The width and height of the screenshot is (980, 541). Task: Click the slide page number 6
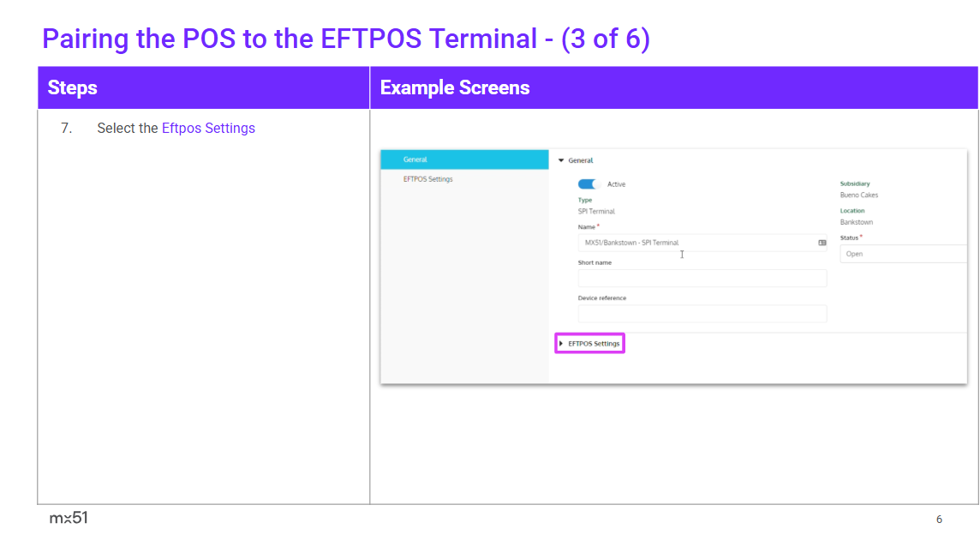point(939,520)
